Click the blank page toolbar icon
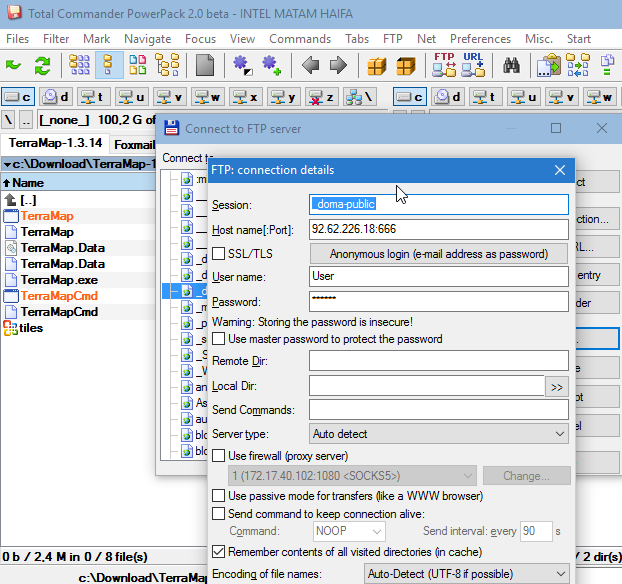622x584 pixels. [205, 65]
